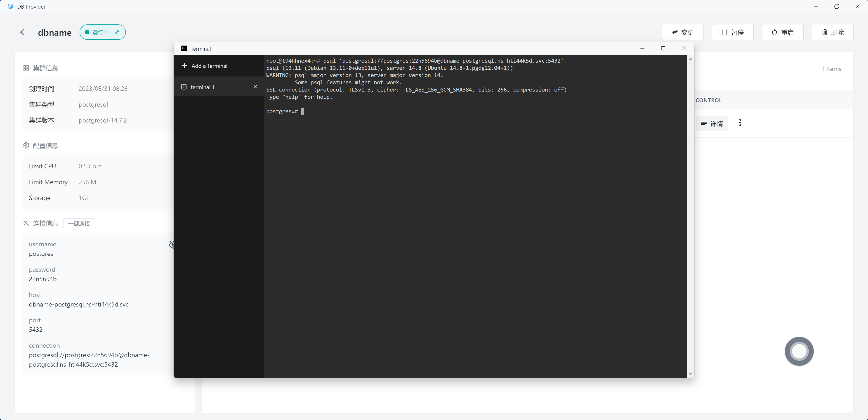Click the 运行中 running status badge
868x420 pixels.
(x=102, y=32)
